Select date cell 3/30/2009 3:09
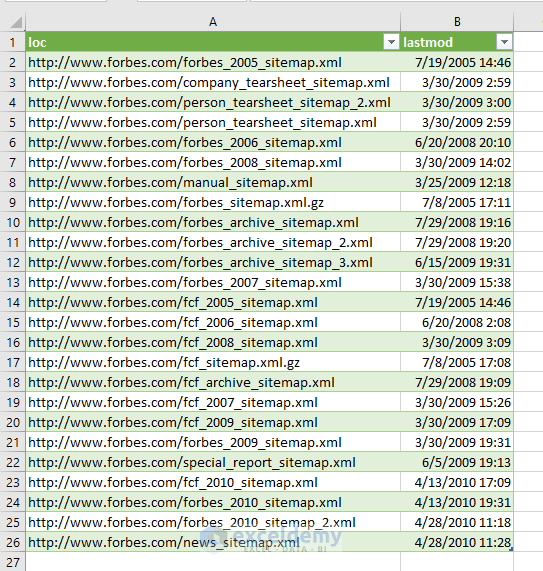The image size is (543, 571). (x=457, y=342)
